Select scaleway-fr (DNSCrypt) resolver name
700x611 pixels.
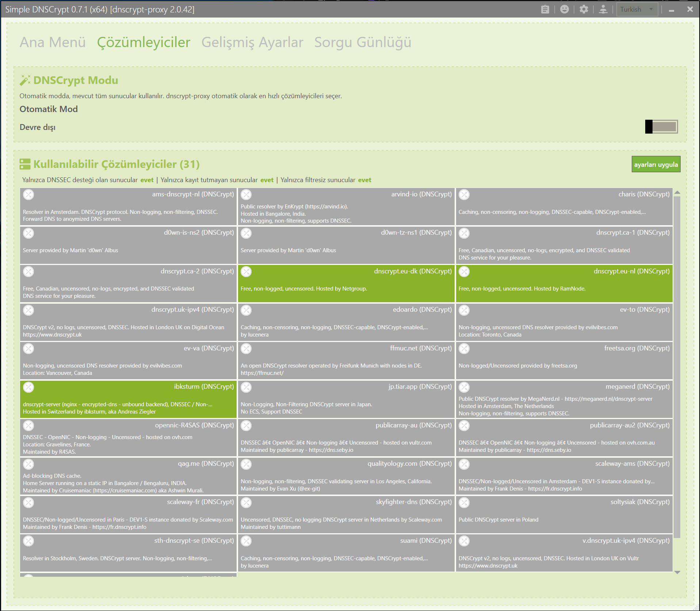click(200, 502)
